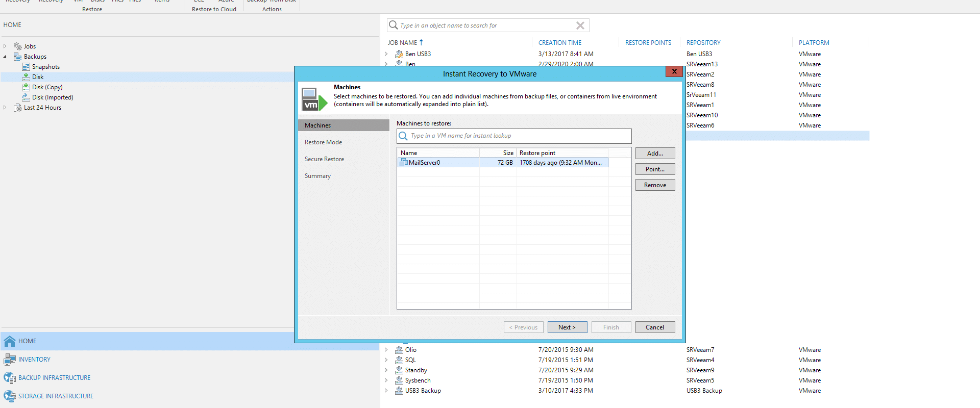The width and height of the screenshot is (980, 408).
Task: Sort by RESTORE POINTS column header
Action: [648, 43]
